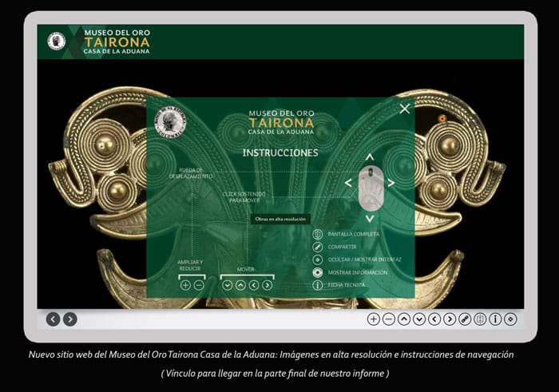Viewport: 559px width, 392px height.
Task: Click 'Obras en alta resolución' button
Action: click(280, 219)
